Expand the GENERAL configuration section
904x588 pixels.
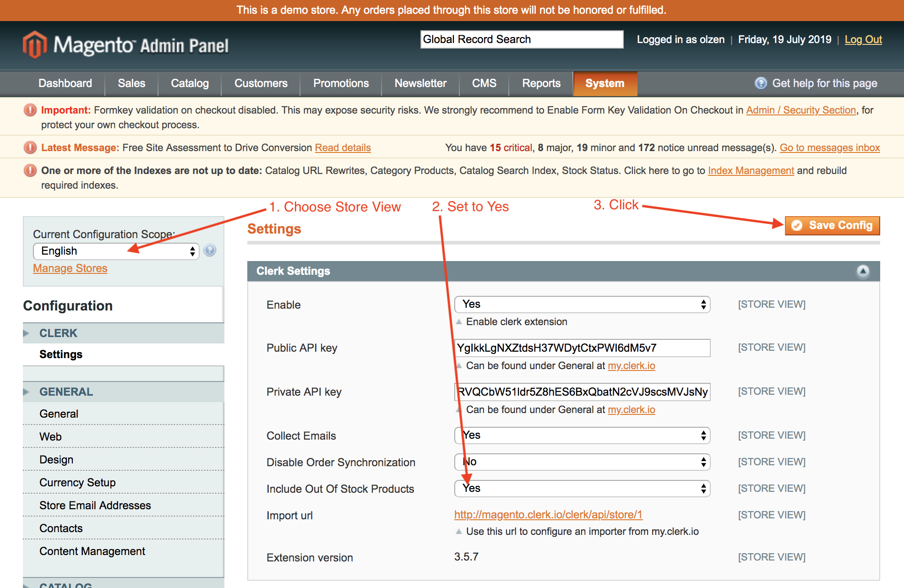[66, 392]
